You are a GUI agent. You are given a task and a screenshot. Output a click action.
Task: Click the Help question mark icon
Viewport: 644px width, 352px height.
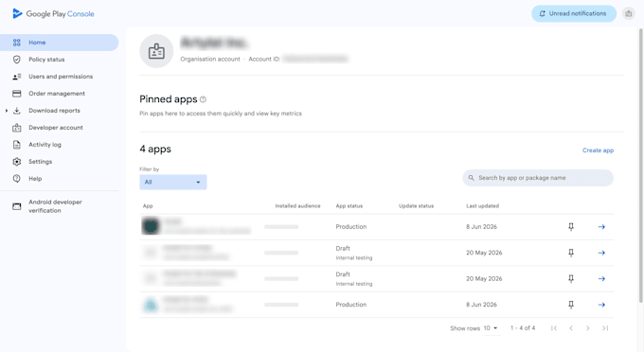click(16, 179)
